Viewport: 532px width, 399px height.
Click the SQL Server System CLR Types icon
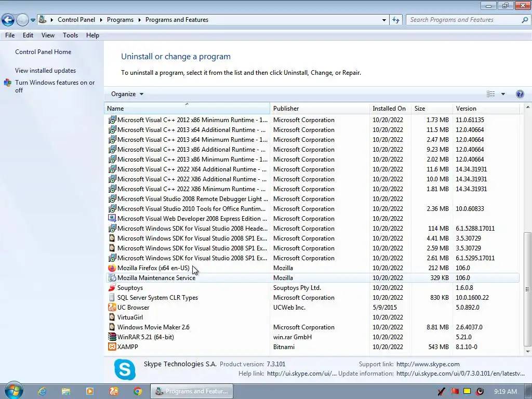112,298
